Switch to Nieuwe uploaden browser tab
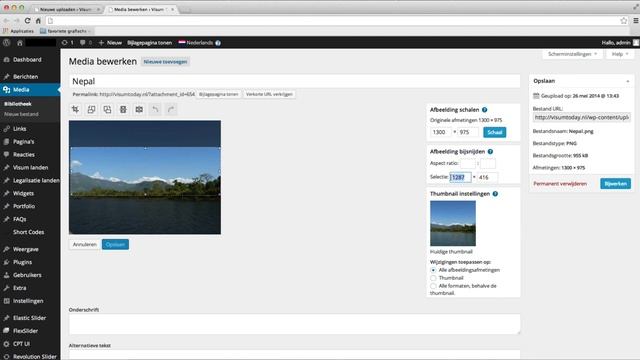Viewport: 640px width, 360px height. (67, 9)
